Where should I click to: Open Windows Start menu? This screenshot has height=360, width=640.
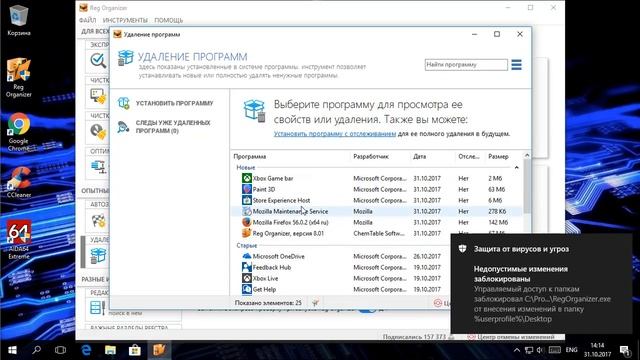(x=12, y=350)
